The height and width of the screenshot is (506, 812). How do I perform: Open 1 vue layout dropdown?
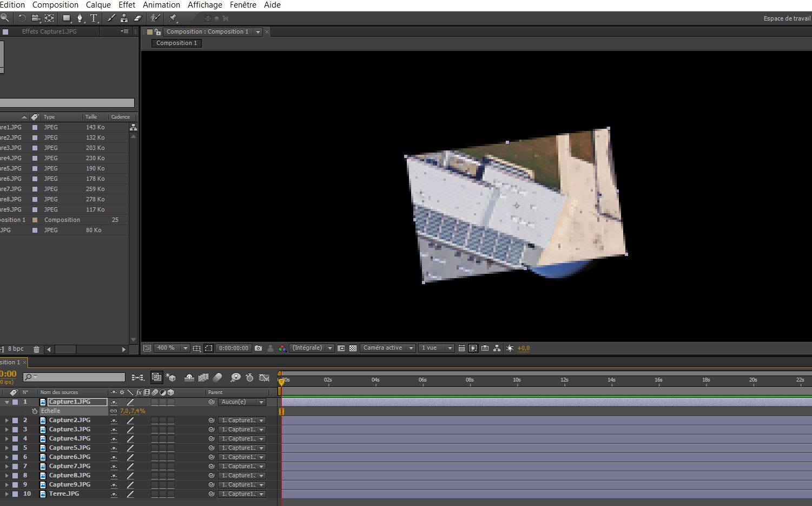pyautogui.click(x=436, y=348)
